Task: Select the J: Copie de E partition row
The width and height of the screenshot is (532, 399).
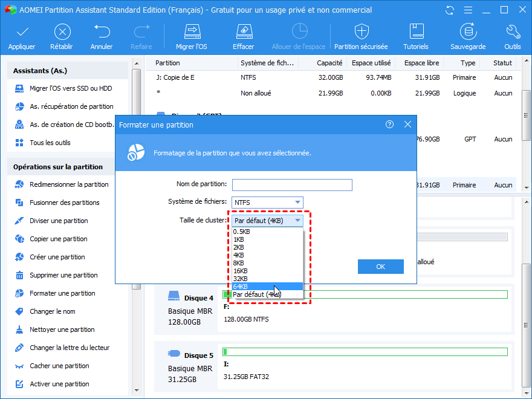Action: (x=334, y=78)
